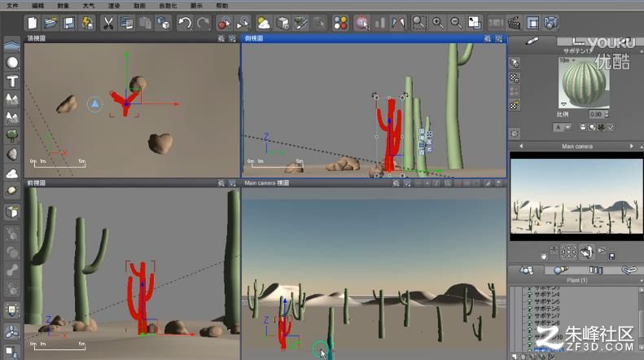Select the rock tool

coord(12,154)
